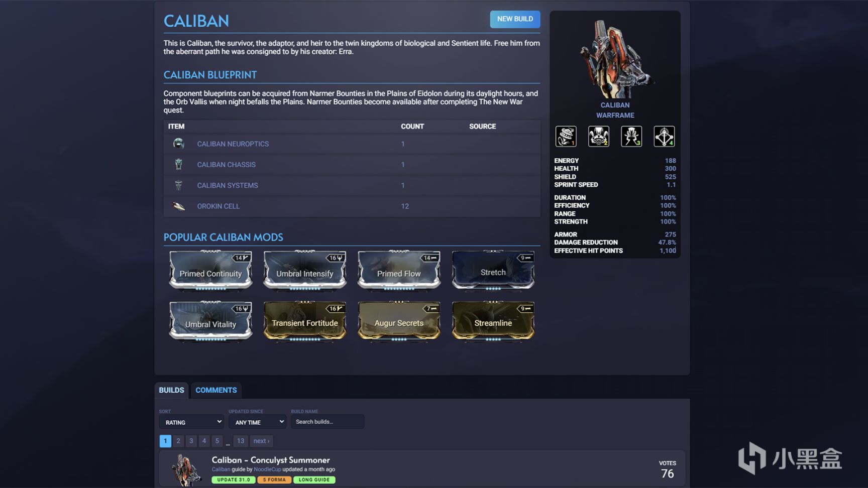
Task: Open the Orokin Cell link
Action: [218, 206]
